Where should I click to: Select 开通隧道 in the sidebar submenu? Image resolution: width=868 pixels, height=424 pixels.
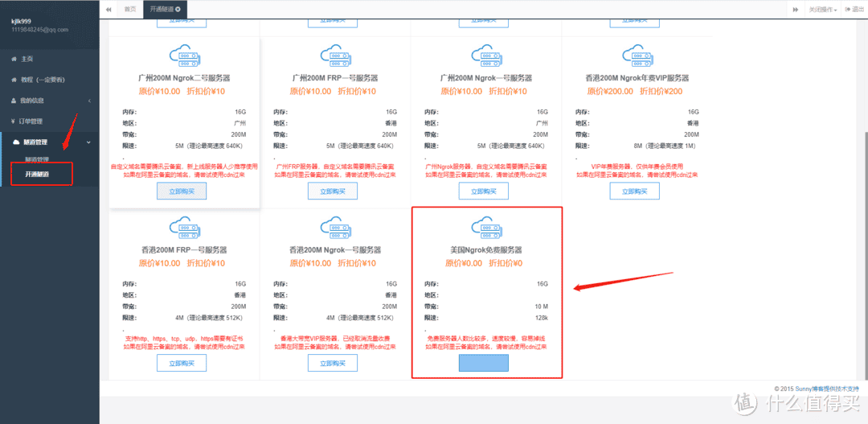click(x=37, y=174)
